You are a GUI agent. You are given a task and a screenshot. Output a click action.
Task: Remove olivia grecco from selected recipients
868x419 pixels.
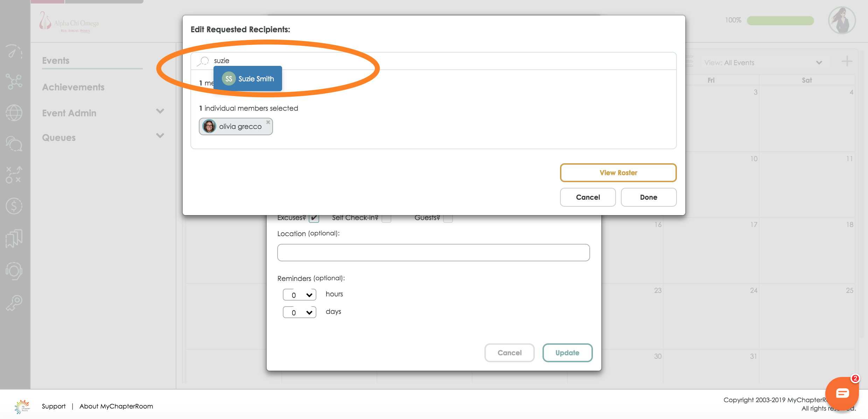pyautogui.click(x=268, y=122)
